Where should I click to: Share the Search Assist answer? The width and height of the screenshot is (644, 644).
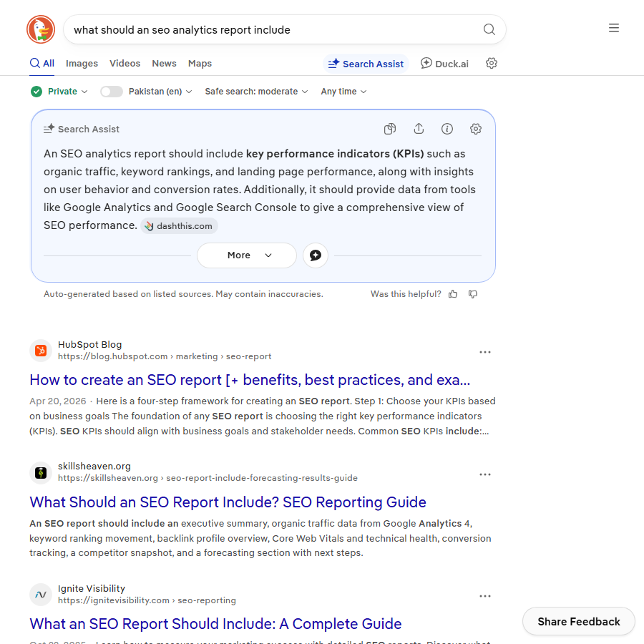click(x=419, y=129)
